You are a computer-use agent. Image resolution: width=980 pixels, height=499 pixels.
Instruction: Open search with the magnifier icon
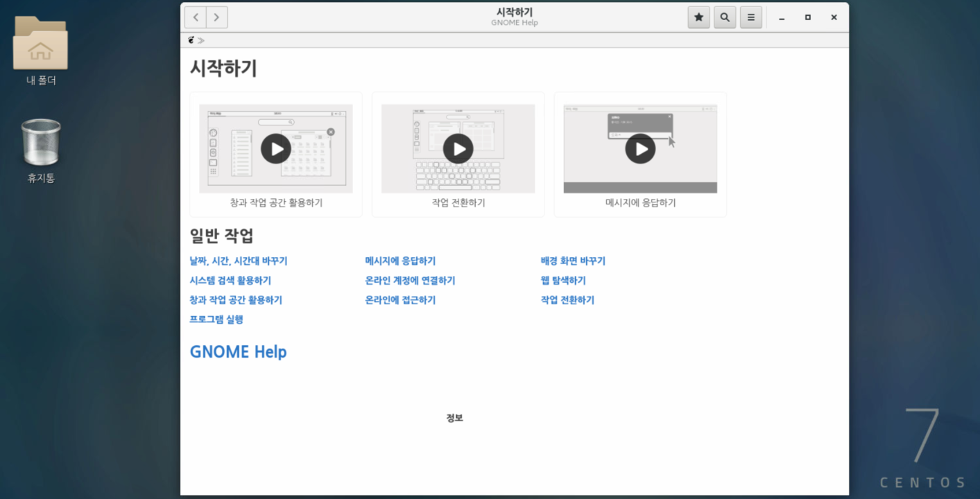[x=725, y=17]
